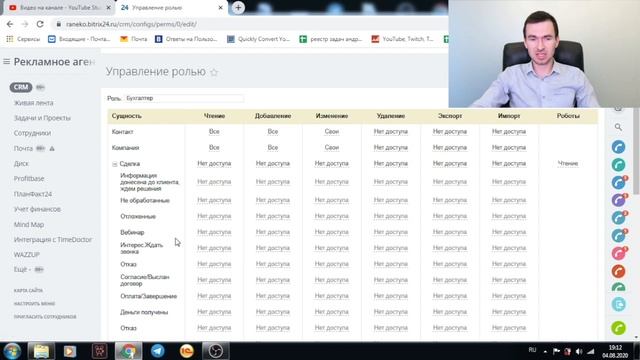
Task: Open WAZZUP in sidebar
Action: pos(27,255)
